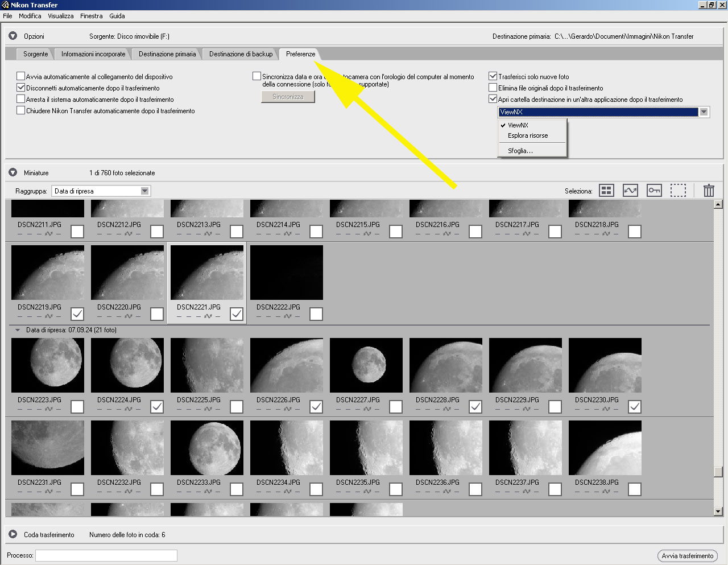Switch to the Informazioni incorporate tab
Image resolution: width=728 pixels, height=565 pixels.
(93, 54)
